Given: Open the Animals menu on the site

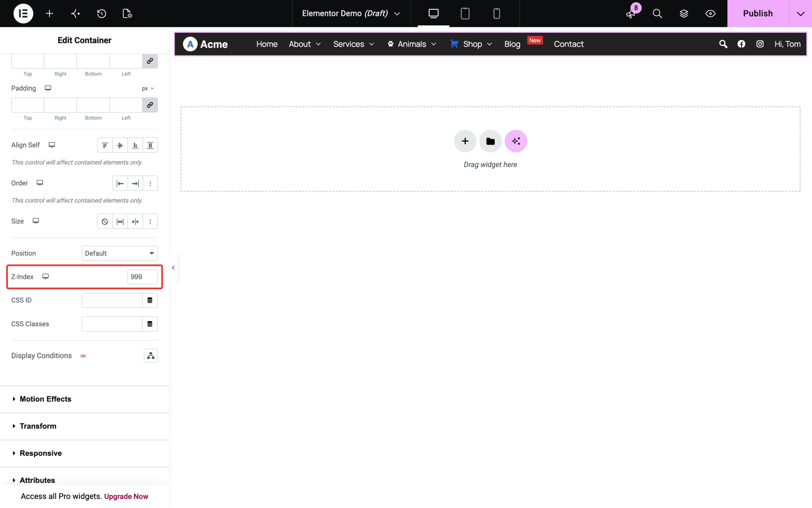Looking at the screenshot, I should (412, 44).
